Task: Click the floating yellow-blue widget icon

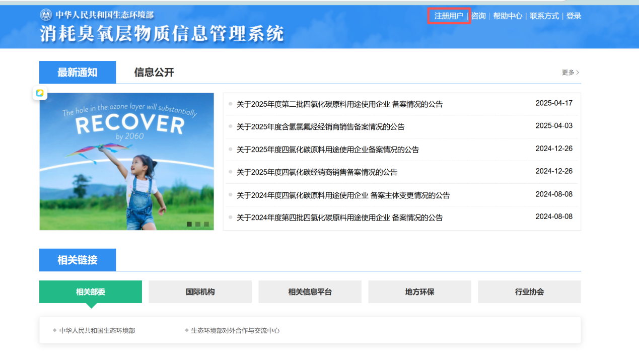Action: pyautogui.click(x=40, y=93)
